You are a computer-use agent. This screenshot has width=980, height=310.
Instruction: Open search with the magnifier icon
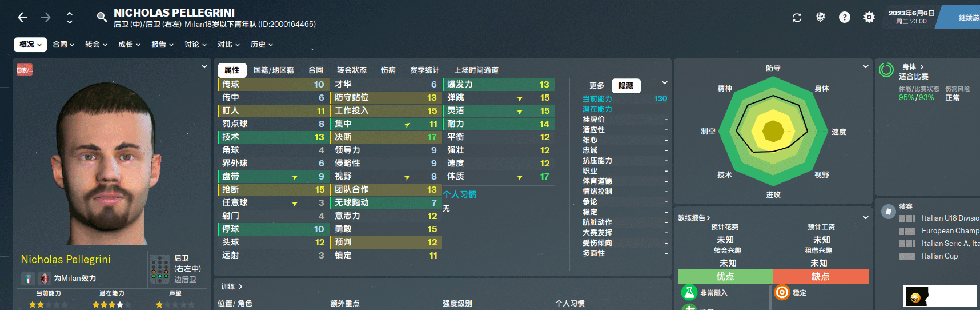click(102, 17)
